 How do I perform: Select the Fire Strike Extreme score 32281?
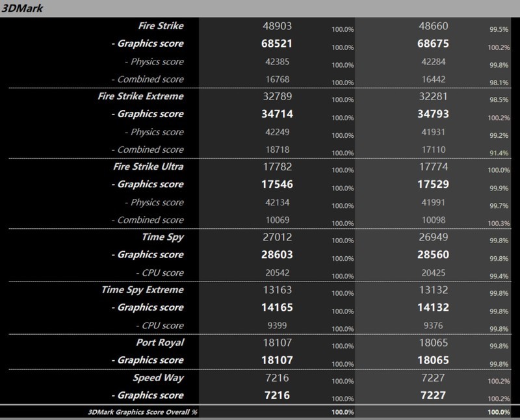coord(434,96)
